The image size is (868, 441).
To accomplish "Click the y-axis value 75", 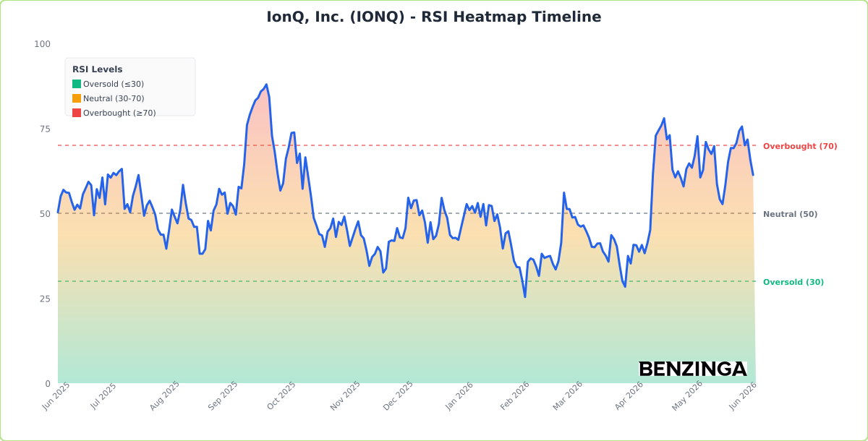I will tap(45, 129).
